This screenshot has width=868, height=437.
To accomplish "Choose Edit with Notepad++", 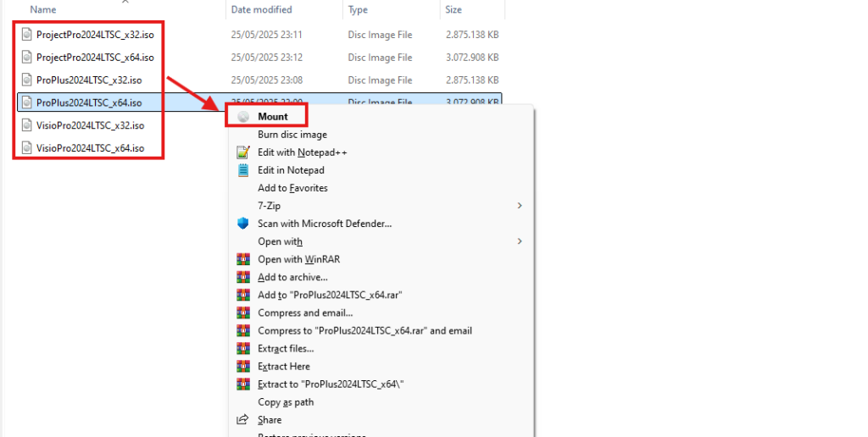I will click(x=303, y=152).
